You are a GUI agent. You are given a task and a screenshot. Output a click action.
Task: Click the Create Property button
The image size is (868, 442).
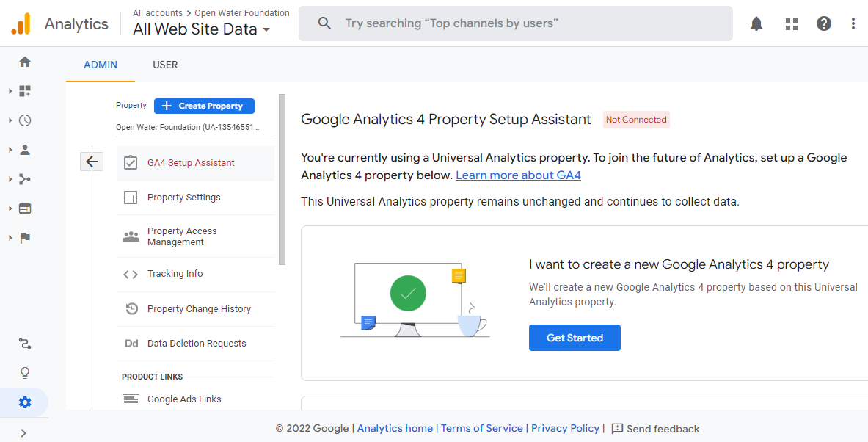204,106
